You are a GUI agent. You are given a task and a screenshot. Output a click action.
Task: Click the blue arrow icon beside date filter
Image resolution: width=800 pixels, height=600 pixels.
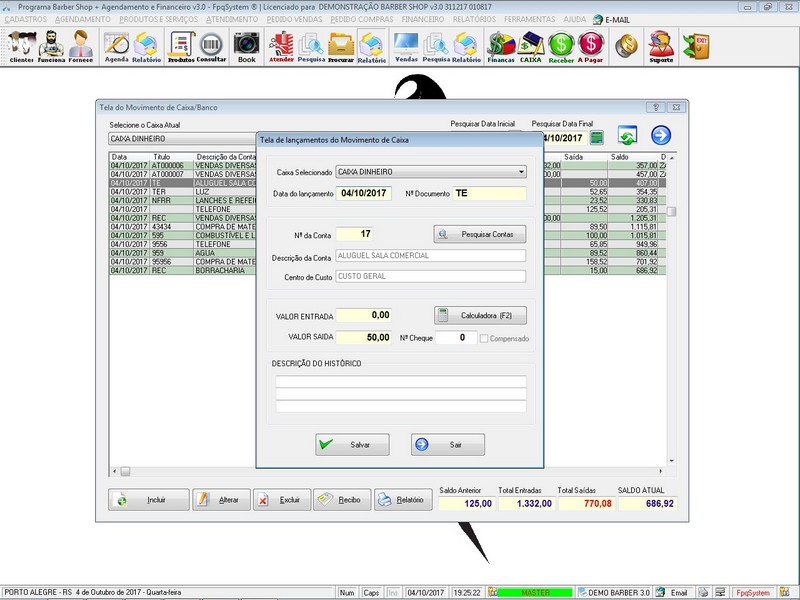(x=661, y=136)
